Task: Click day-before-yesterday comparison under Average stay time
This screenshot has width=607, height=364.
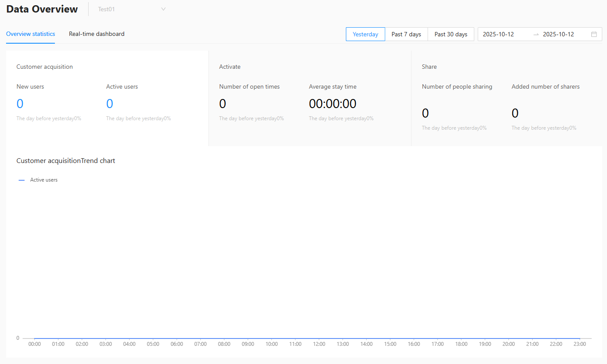Action: [342, 118]
